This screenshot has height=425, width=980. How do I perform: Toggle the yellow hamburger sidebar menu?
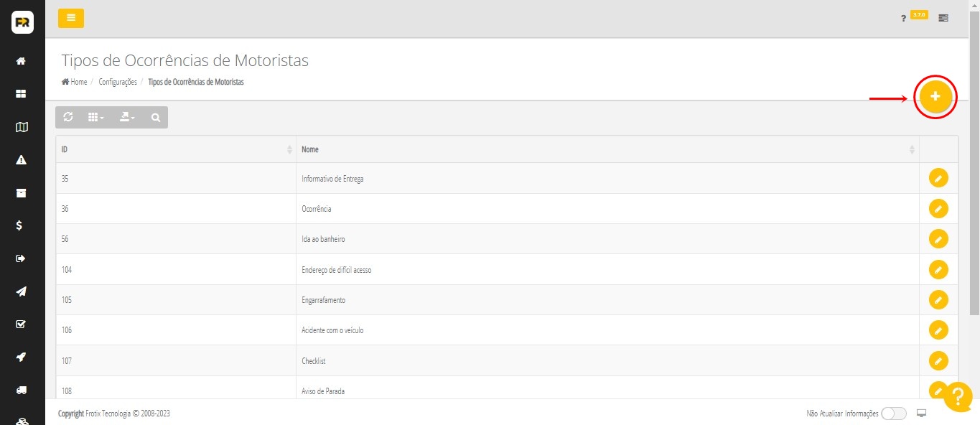[x=71, y=18]
